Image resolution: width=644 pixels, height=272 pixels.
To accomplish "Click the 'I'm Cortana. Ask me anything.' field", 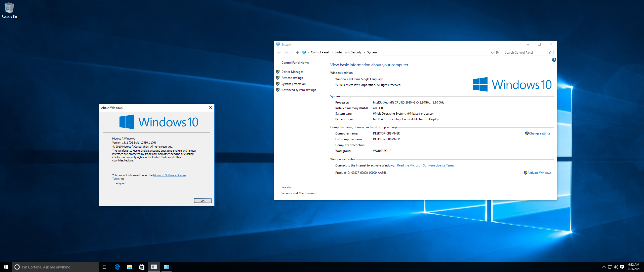I will click(x=55, y=267).
